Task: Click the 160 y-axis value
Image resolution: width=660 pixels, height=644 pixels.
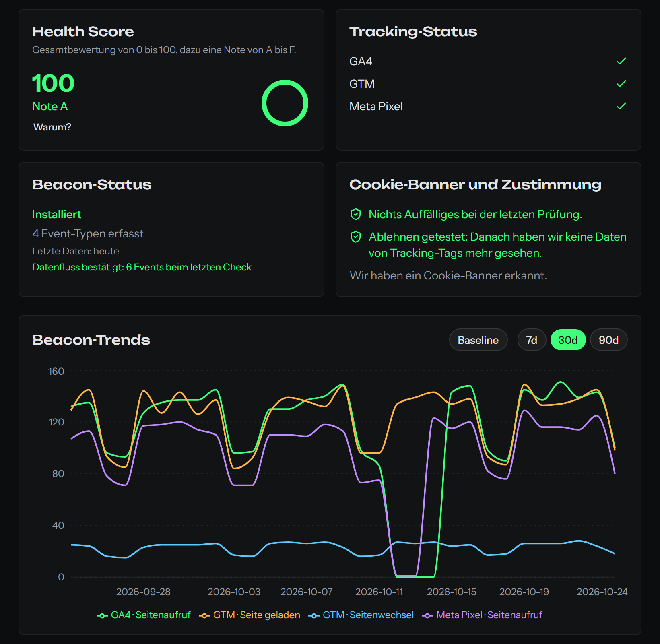Action: (x=56, y=371)
